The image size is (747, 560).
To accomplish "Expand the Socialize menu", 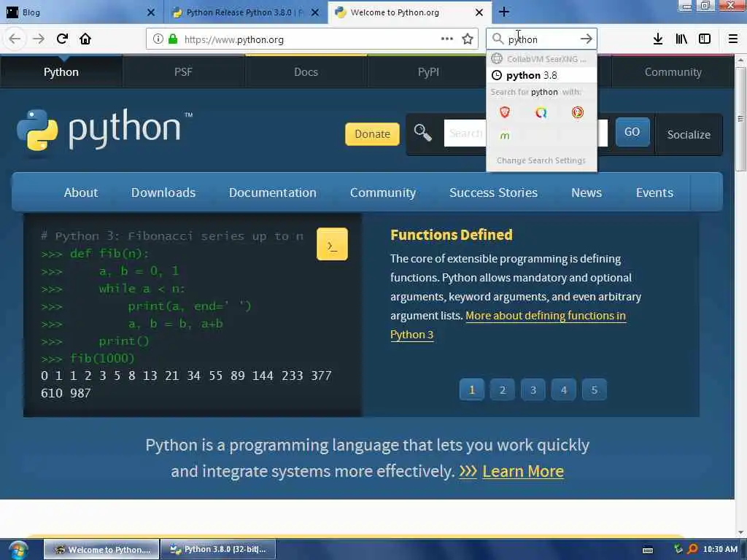I will click(x=689, y=134).
